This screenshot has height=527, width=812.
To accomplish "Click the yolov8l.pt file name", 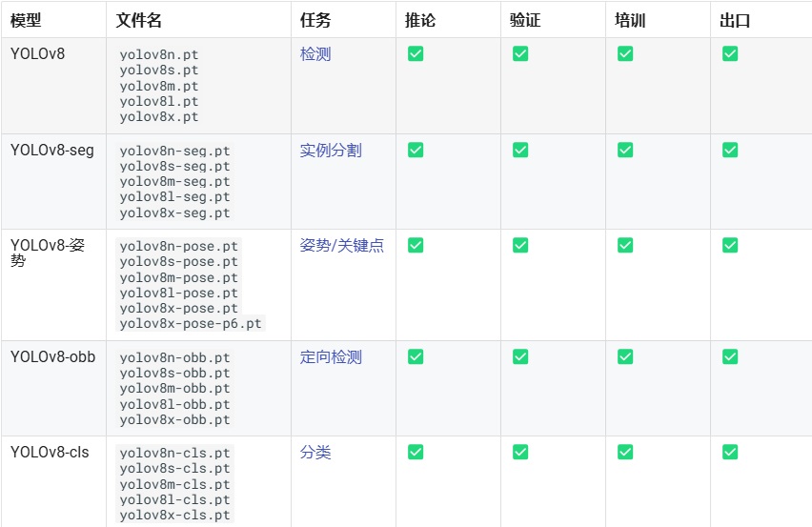I will pos(159,101).
